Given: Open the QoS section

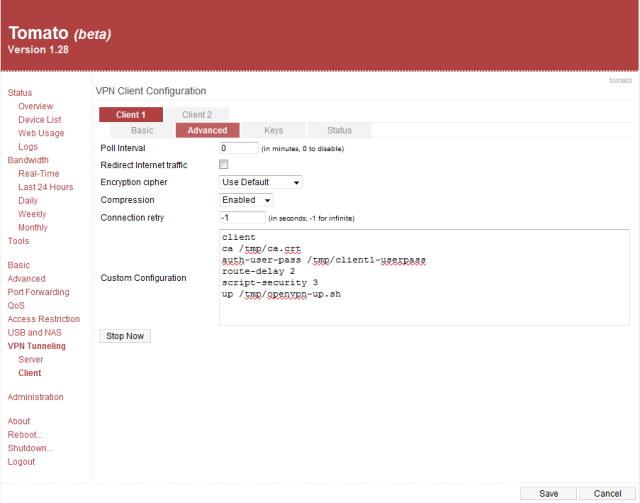Looking at the screenshot, I should tap(16, 305).
